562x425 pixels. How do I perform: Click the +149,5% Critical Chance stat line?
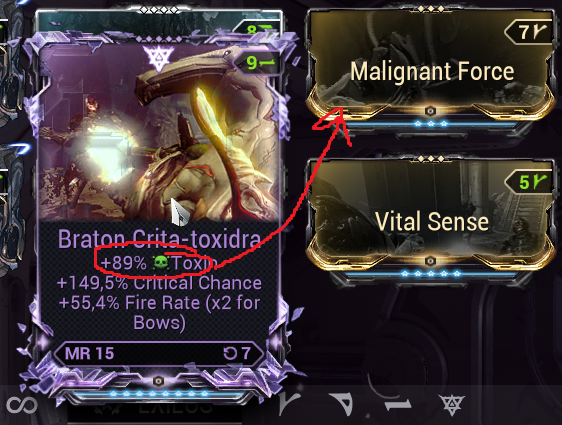point(159,283)
